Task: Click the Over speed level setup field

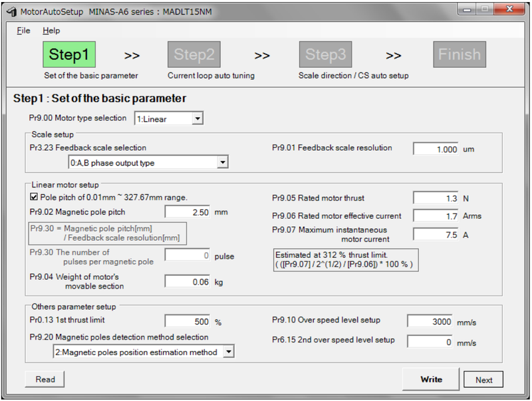Action: [430, 321]
